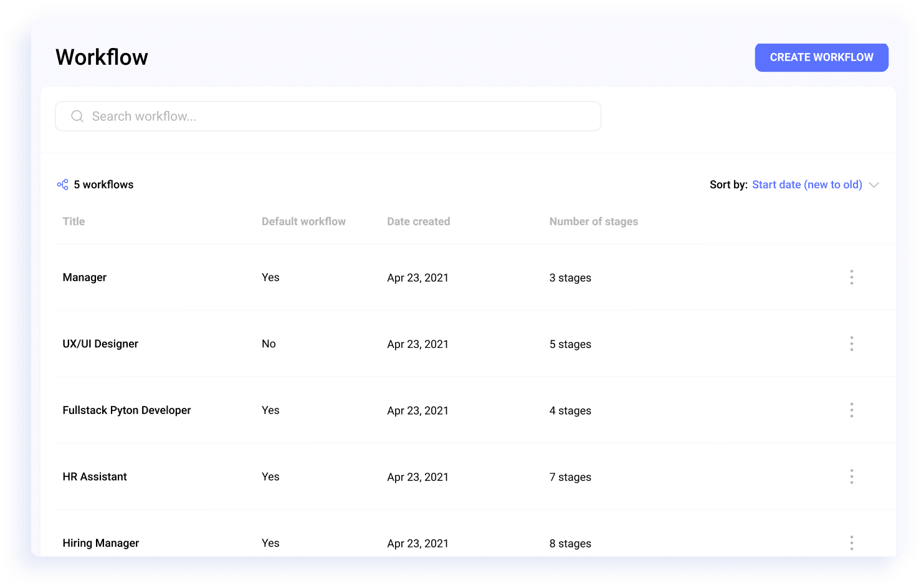Open the kebab menu for Hiring Manager
Viewport: 924px width, 588px height.
[852, 542]
